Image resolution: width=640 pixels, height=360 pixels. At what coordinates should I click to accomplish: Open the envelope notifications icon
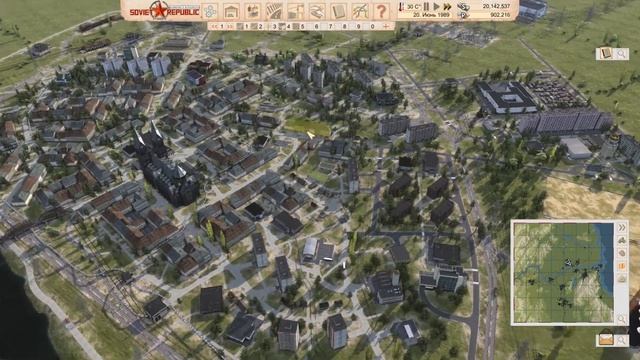tap(606, 339)
